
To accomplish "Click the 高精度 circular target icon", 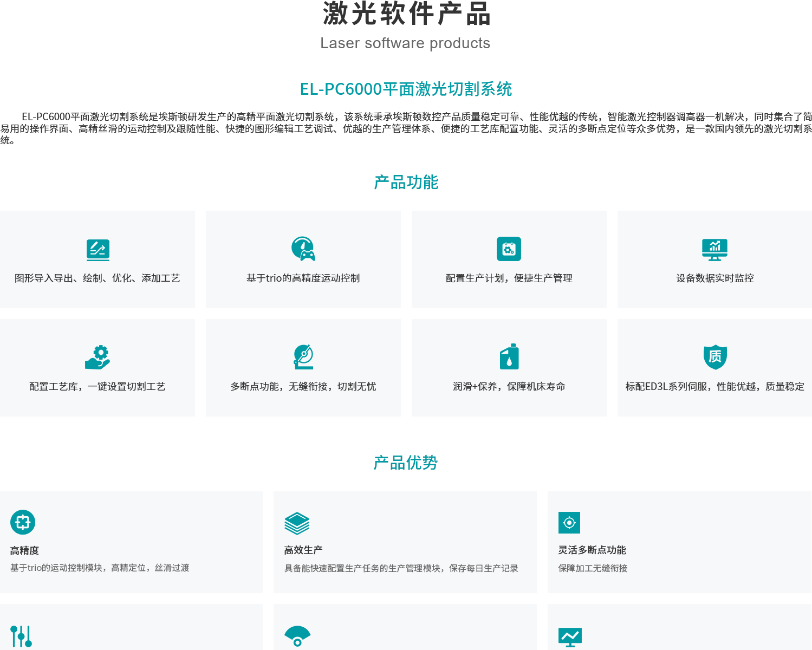I will 23,522.
